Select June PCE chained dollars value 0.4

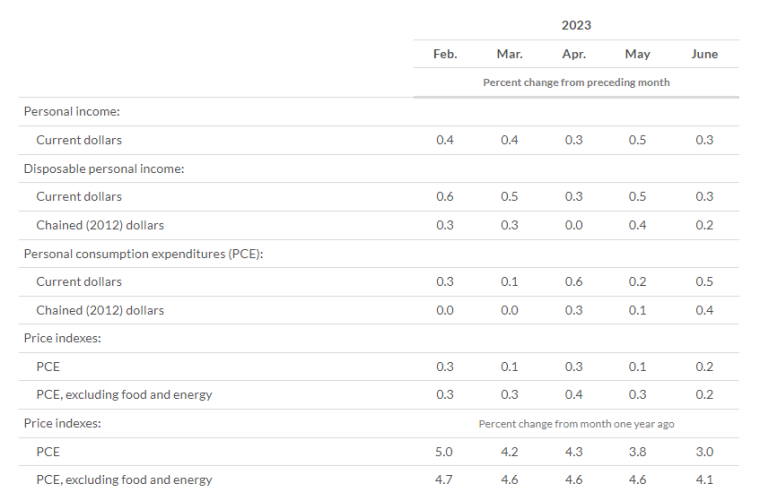(x=704, y=311)
